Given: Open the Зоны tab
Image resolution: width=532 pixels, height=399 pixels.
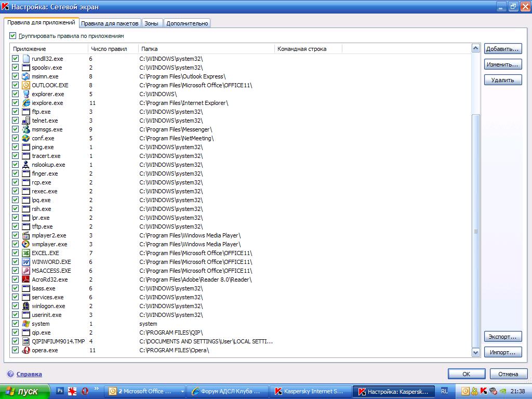Looking at the screenshot, I should pos(151,23).
